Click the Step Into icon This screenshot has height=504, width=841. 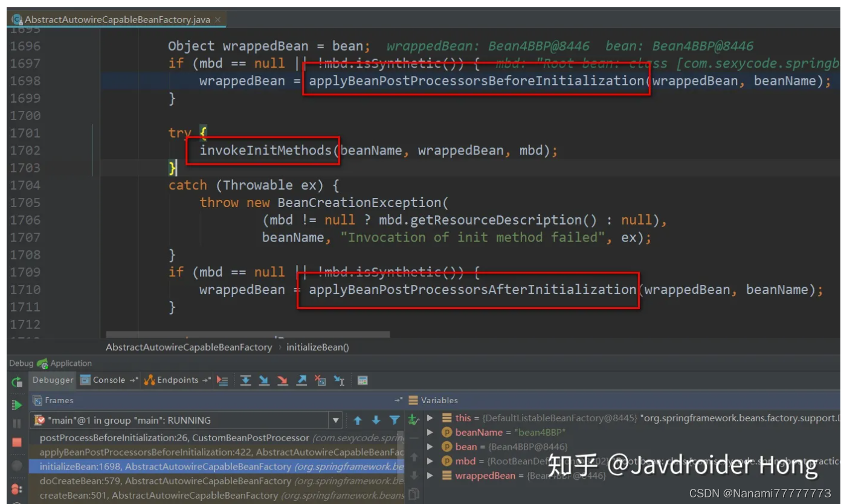(264, 380)
